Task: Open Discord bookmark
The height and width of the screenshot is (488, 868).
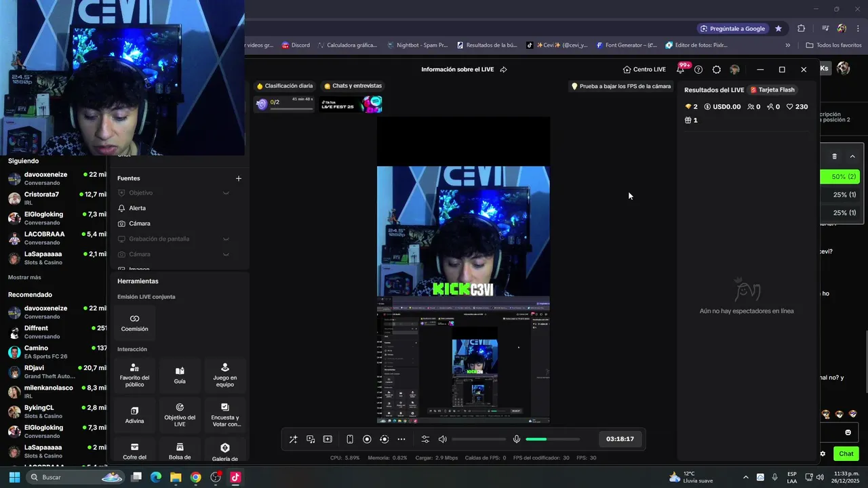Action: 296,45
